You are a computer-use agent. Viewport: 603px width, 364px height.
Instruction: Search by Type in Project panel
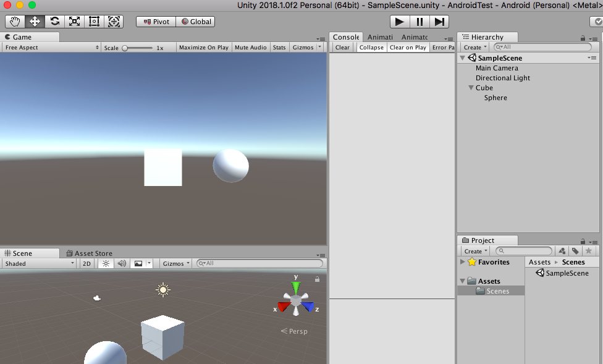(562, 251)
